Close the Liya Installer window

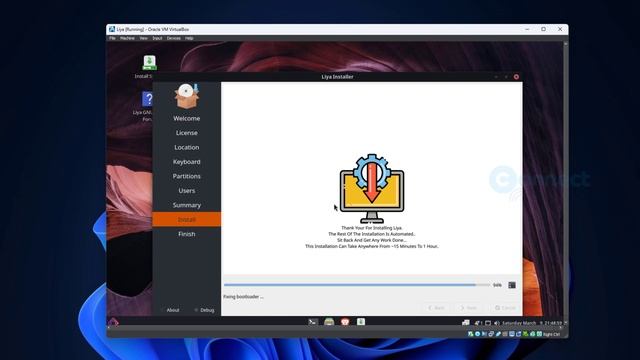[x=516, y=77]
